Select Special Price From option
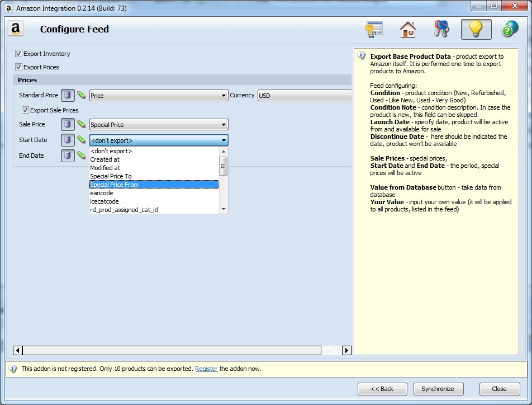Viewport: 532px width, 405px height. click(x=154, y=185)
